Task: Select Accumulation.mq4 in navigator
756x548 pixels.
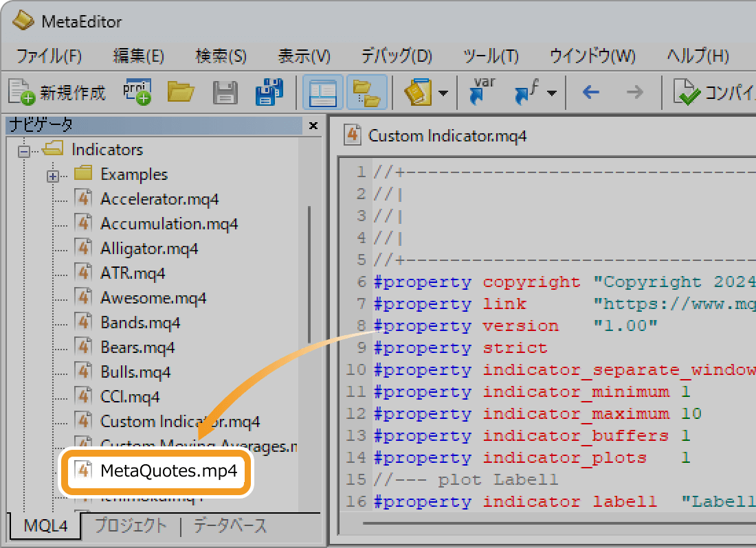Action: (169, 224)
